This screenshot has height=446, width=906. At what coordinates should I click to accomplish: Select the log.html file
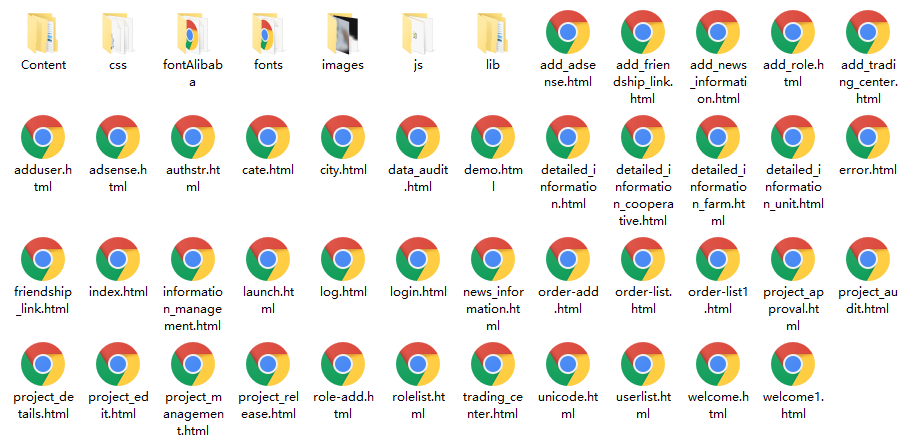tap(343, 260)
